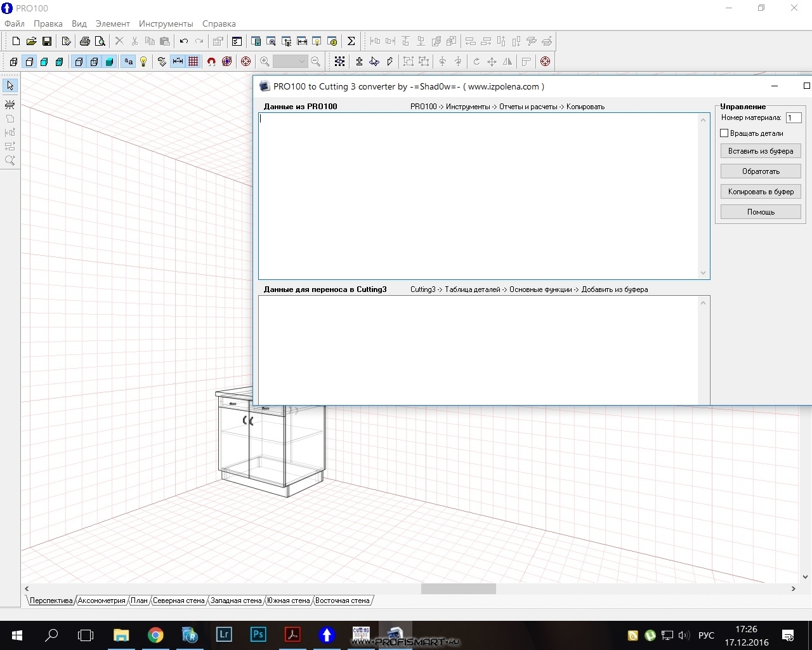
Task: Click the 'Номер материала' input field
Action: point(794,117)
